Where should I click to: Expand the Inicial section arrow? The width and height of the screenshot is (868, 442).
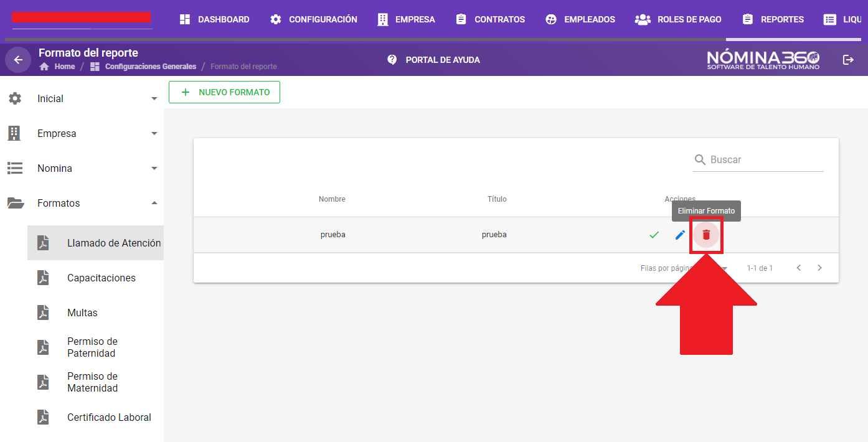[154, 98]
